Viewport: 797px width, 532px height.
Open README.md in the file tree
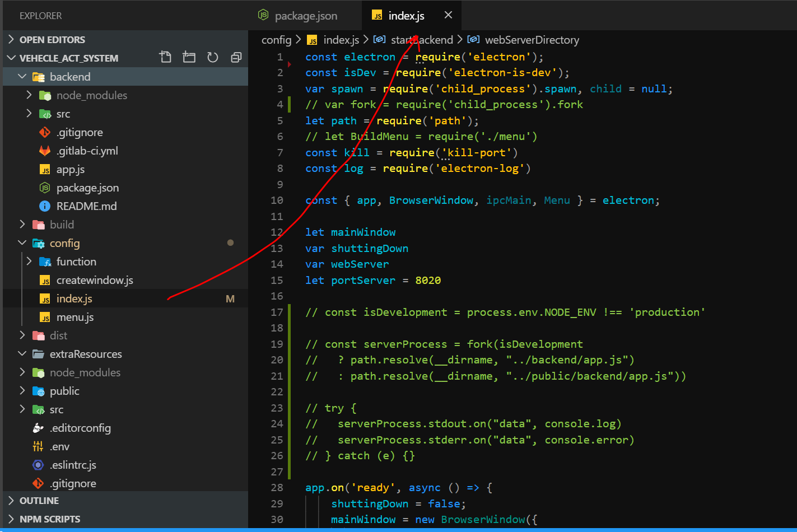(x=87, y=206)
